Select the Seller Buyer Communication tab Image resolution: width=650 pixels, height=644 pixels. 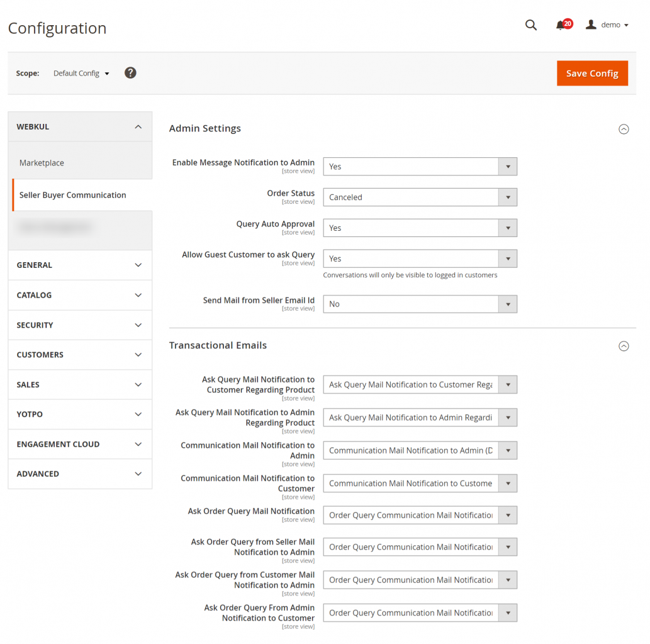click(82, 195)
